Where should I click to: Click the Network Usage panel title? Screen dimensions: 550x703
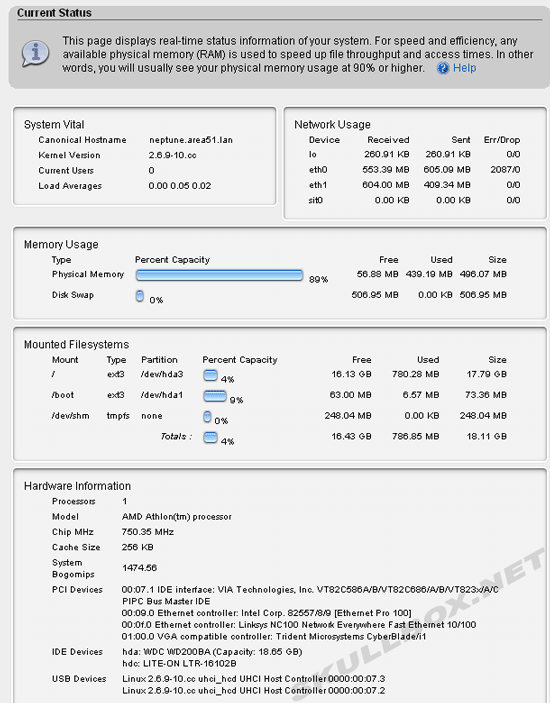[x=332, y=124]
